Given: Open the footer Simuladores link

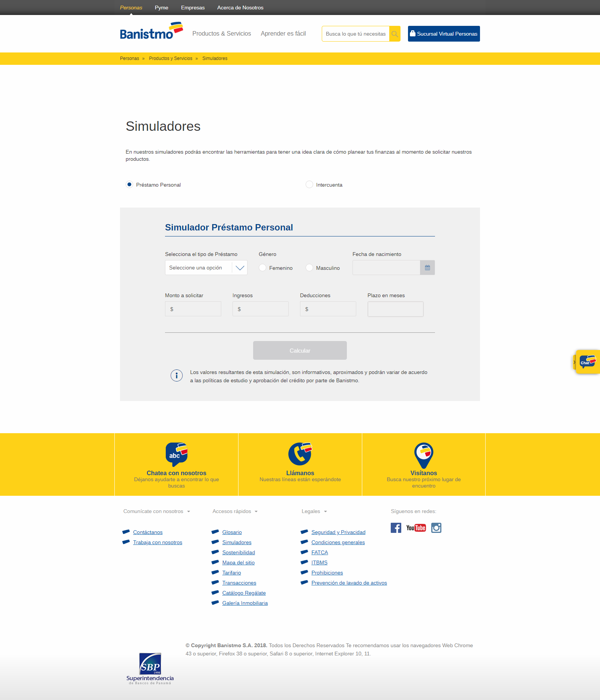Looking at the screenshot, I should [x=237, y=542].
